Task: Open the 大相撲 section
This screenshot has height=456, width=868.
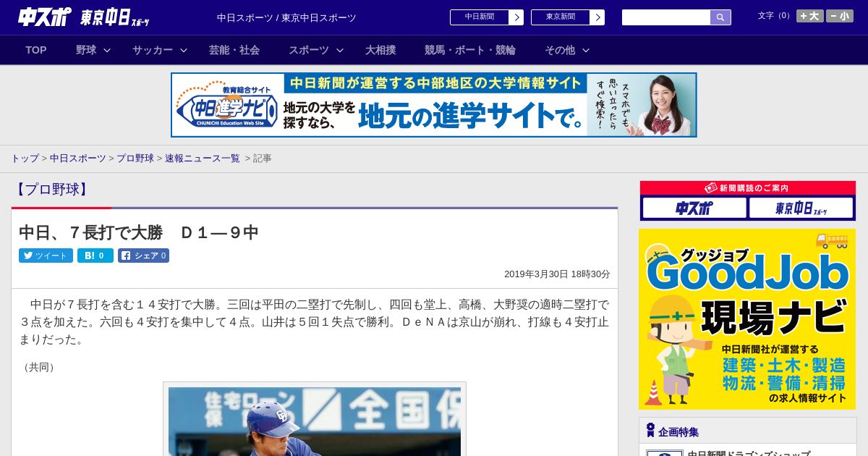Action: [380, 50]
